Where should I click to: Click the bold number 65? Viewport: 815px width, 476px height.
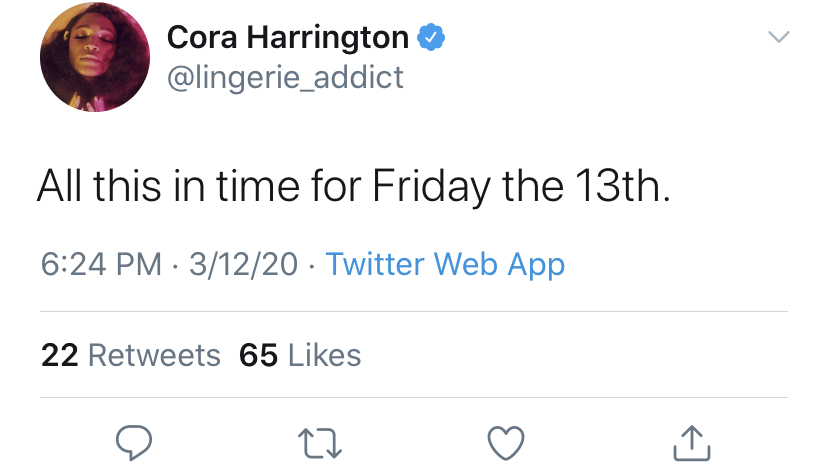click(258, 355)
